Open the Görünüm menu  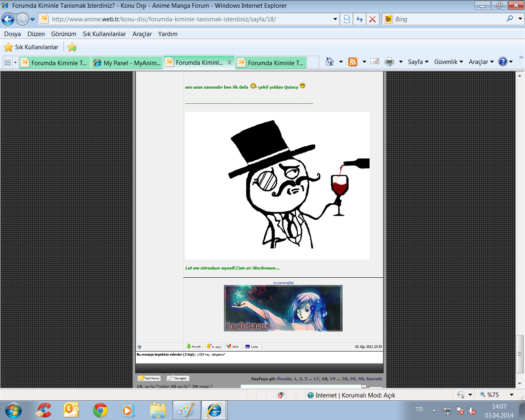[64, 34]
